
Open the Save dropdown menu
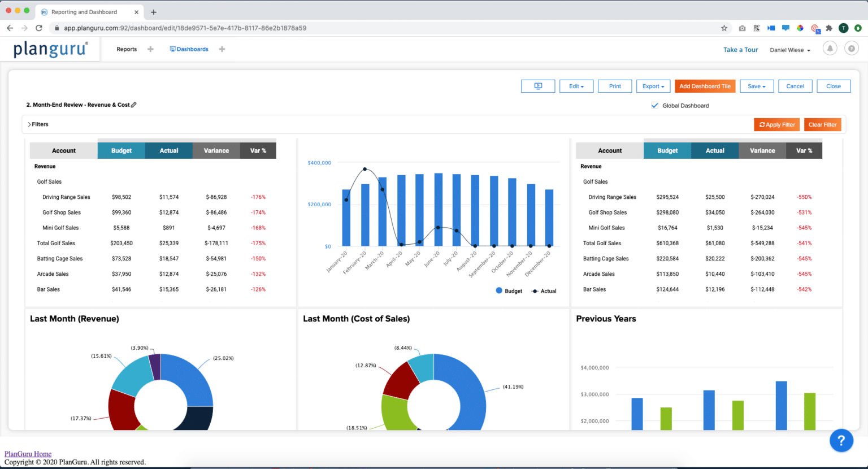tap(756, 86)
